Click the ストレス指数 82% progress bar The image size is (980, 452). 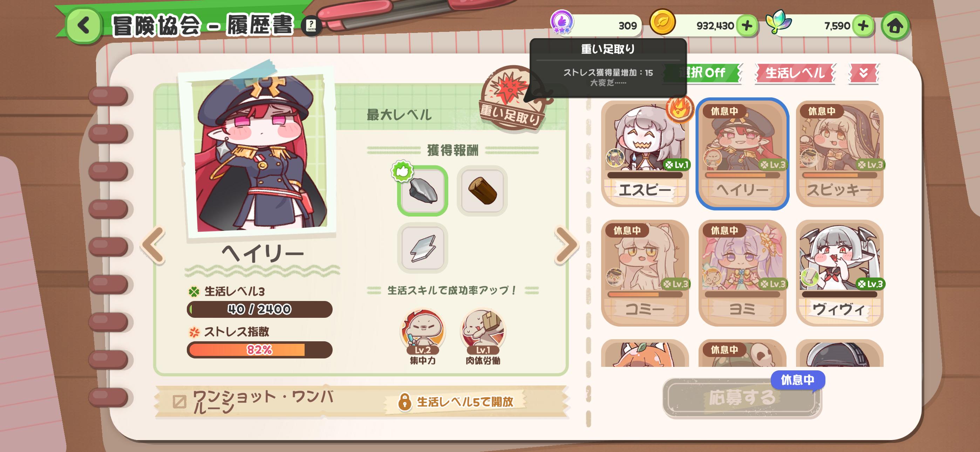point(259,350)
